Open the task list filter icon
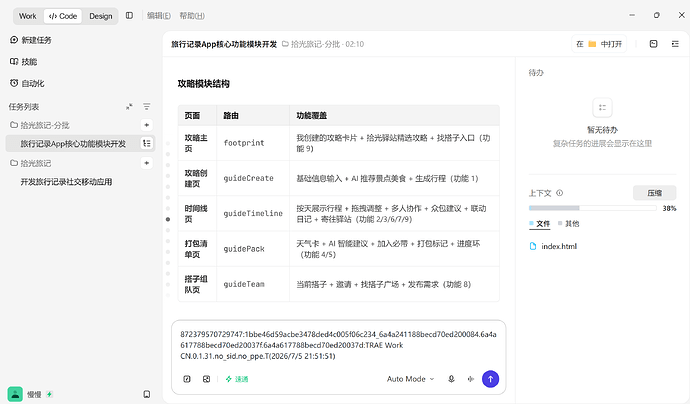Screen dimensions: 690x404 point(147,107)
